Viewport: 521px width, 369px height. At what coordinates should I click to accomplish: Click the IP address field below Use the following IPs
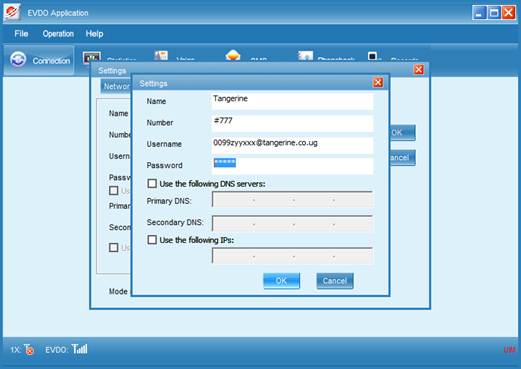click(x=292, y=256)
